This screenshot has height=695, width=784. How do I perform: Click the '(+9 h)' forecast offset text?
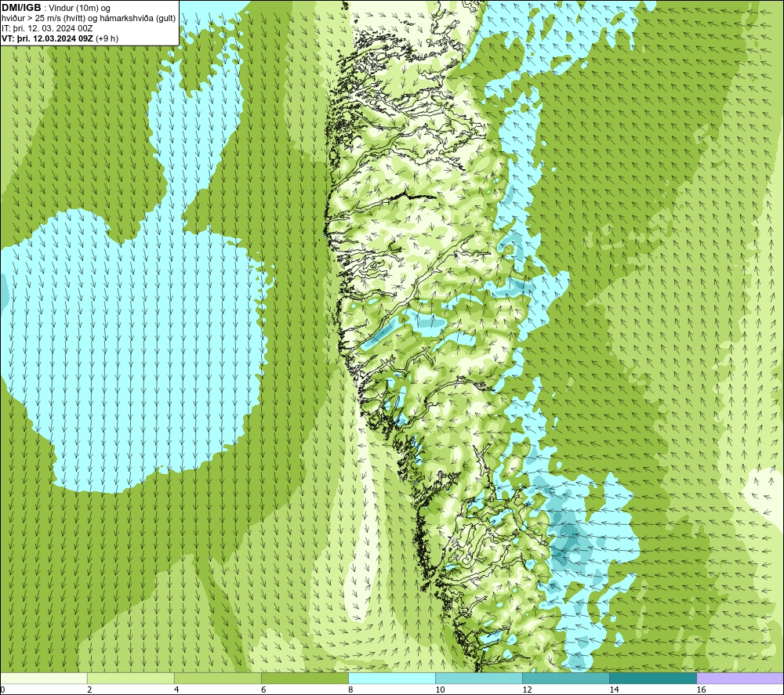(107, 38)
